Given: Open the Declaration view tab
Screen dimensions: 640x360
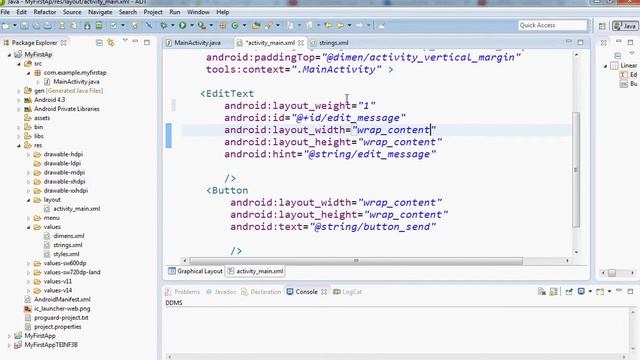Looking at the screenshot, I should [261, 292].
